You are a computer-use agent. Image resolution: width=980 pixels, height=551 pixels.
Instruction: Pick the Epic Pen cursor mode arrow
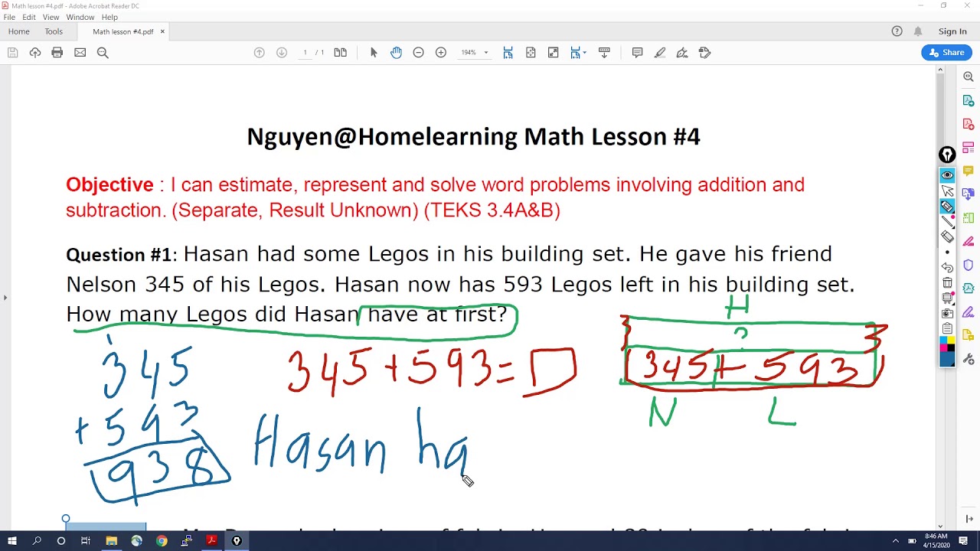947,191
